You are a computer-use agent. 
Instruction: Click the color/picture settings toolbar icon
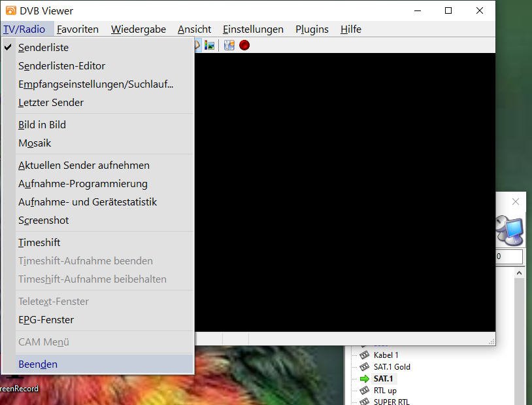point(210,45)
